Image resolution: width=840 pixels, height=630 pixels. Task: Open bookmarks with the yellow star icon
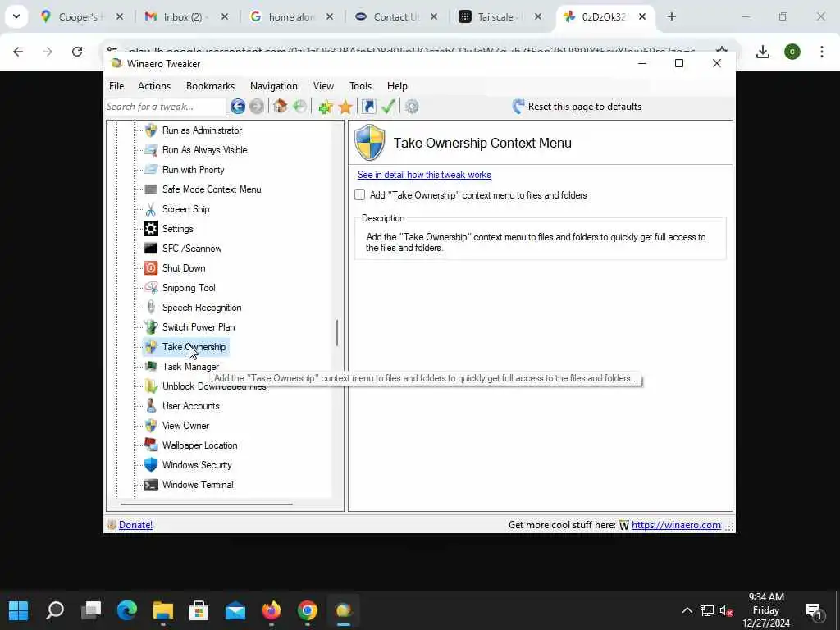345,107
